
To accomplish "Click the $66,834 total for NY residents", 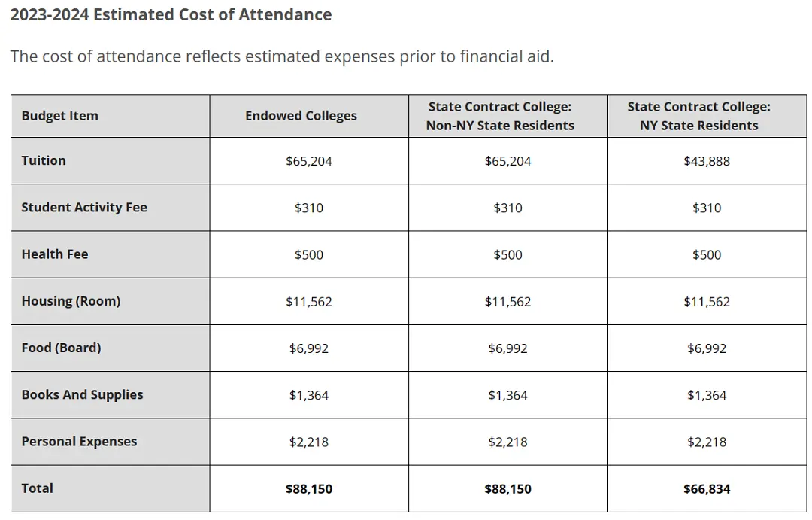I will 707,489.
